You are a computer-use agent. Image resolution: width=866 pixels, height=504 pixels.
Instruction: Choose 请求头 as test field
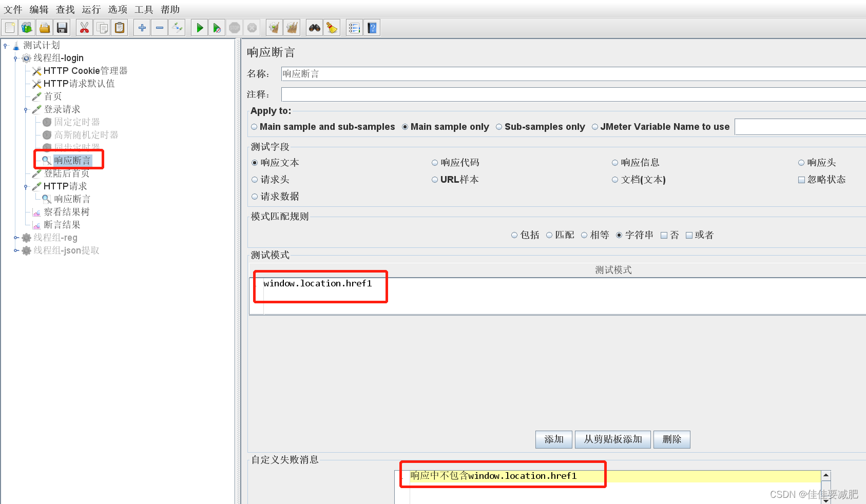(x=271, y=180)
